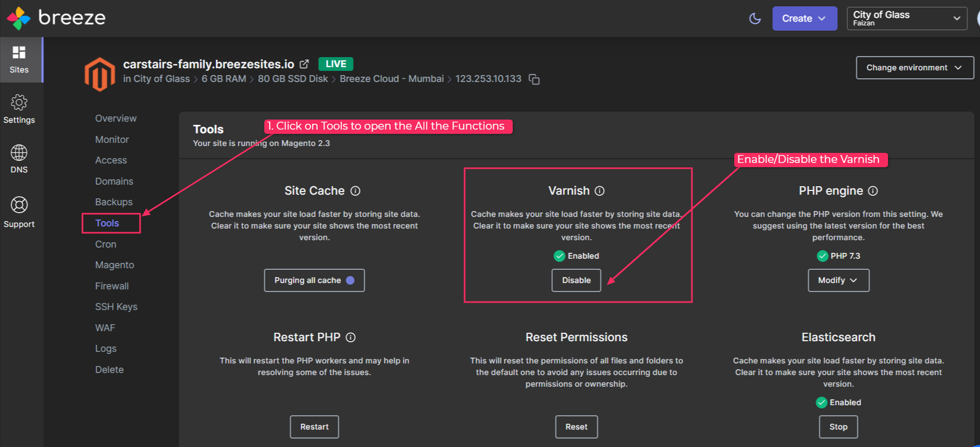Click the Breeze logo icon
This screenshot has width=980, height=447.
pyautogui.click(x=19, y=18)
